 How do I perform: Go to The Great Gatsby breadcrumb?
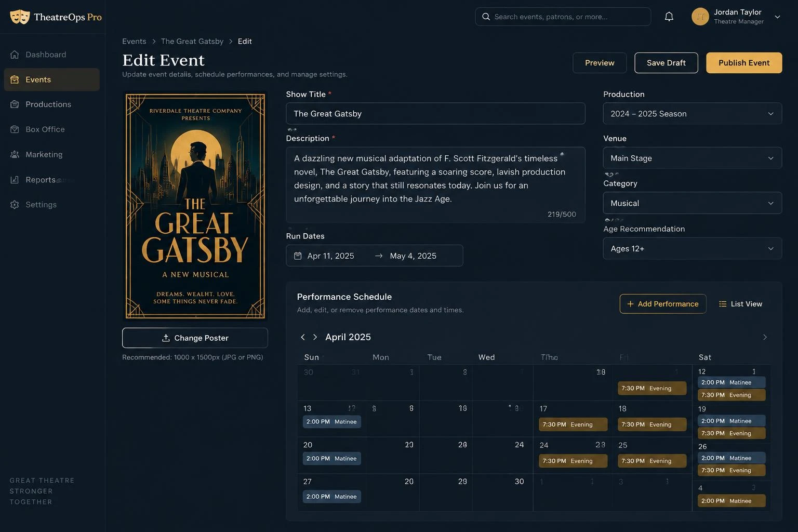192,41
